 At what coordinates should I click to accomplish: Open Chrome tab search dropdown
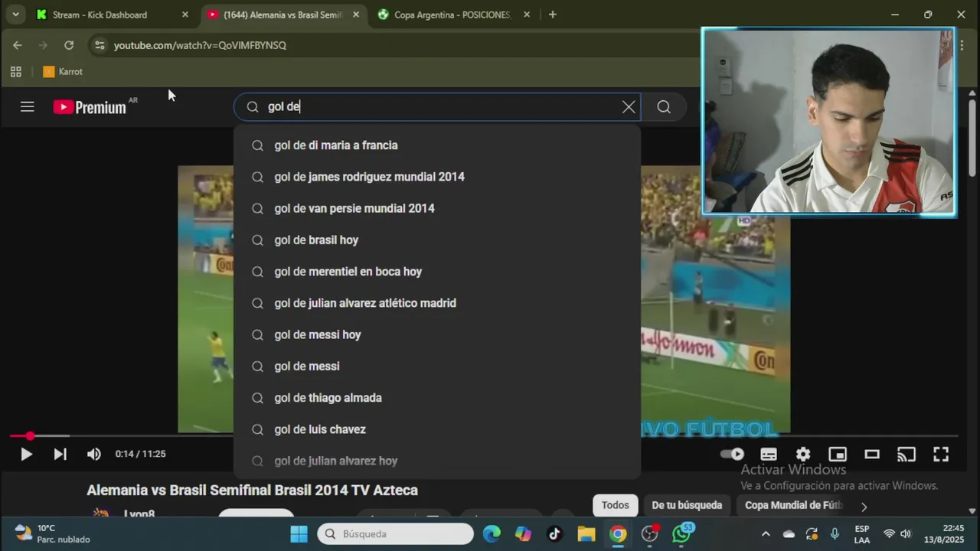coord(15,15)
